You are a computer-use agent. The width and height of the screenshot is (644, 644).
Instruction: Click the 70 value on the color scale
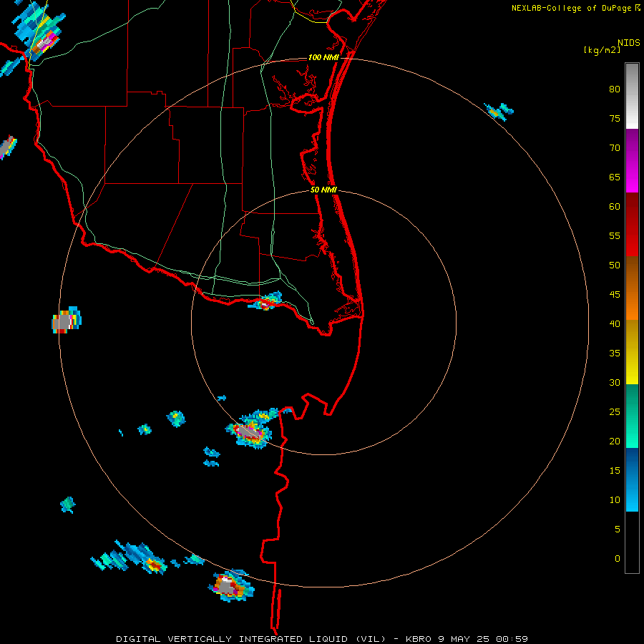(615, 148)
